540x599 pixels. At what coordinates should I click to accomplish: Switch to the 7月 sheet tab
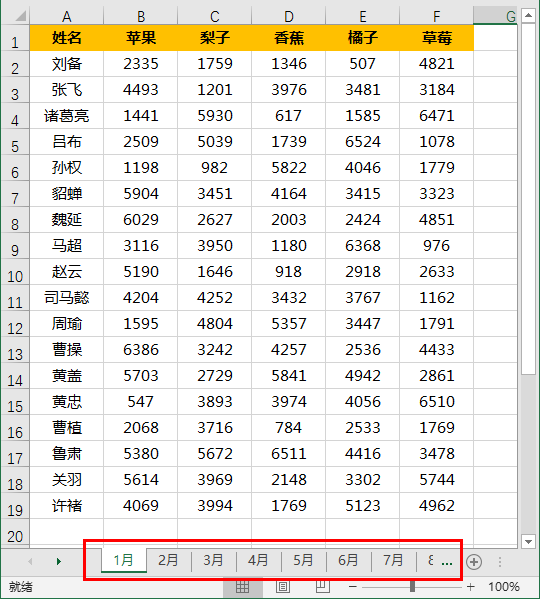click(393, 560)
